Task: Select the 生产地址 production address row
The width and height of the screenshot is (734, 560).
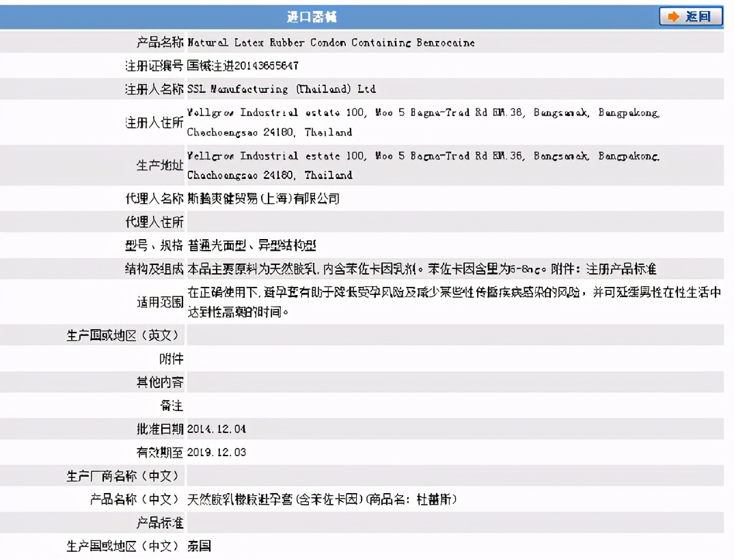Action: (410, 165)
